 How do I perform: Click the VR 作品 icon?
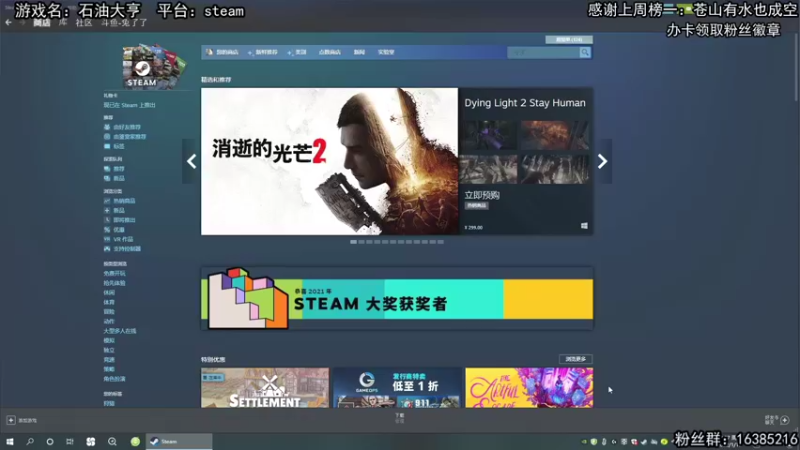pyautogui.click(x=107, y=239)
